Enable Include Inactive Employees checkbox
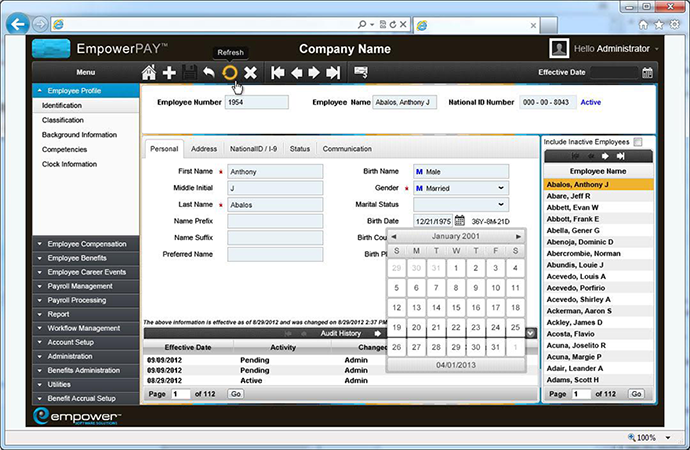This screenshot has height=450, width=690. (637, 142)
